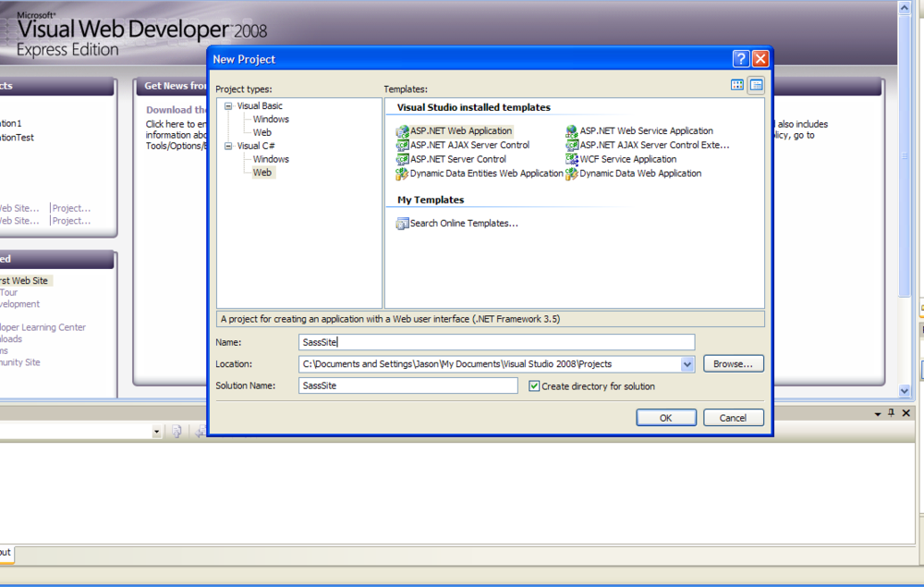Image resolution: width=924 pixels, height=587 pixels.
Task: Pick the Dynamic Data Entities Web Application icon
Action: tap(403, 173)
